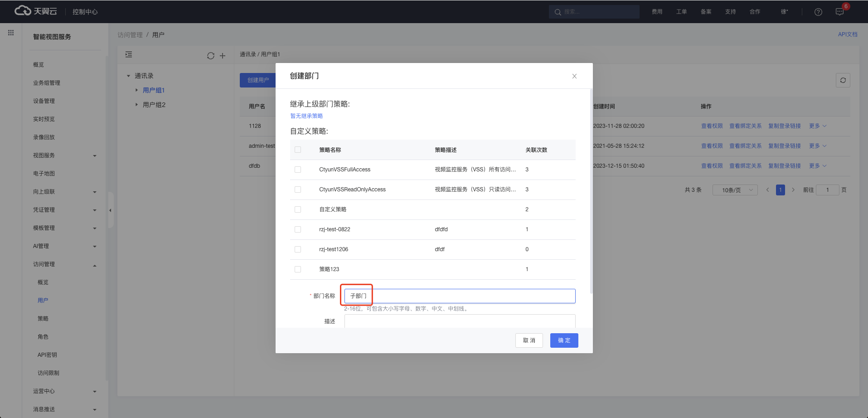Click the plus icon to add group
The height and width of the screenshot is (418, 868).
pyautogui.click(x=223, y=56)
